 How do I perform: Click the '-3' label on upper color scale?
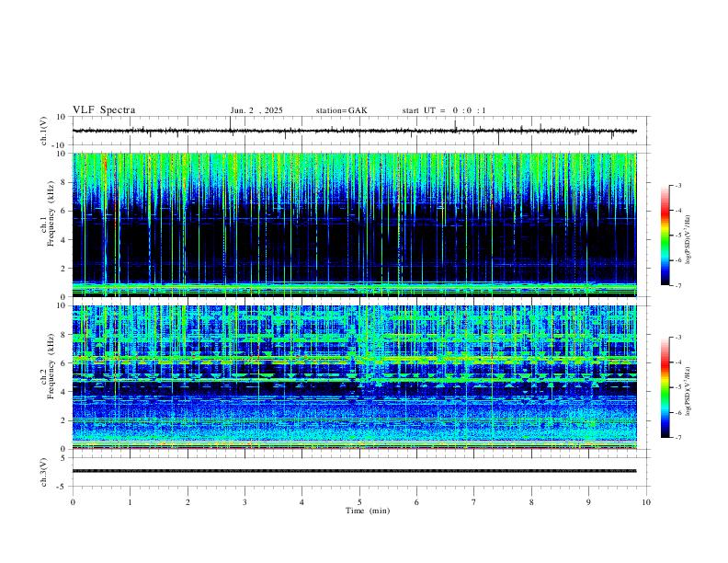677,185
